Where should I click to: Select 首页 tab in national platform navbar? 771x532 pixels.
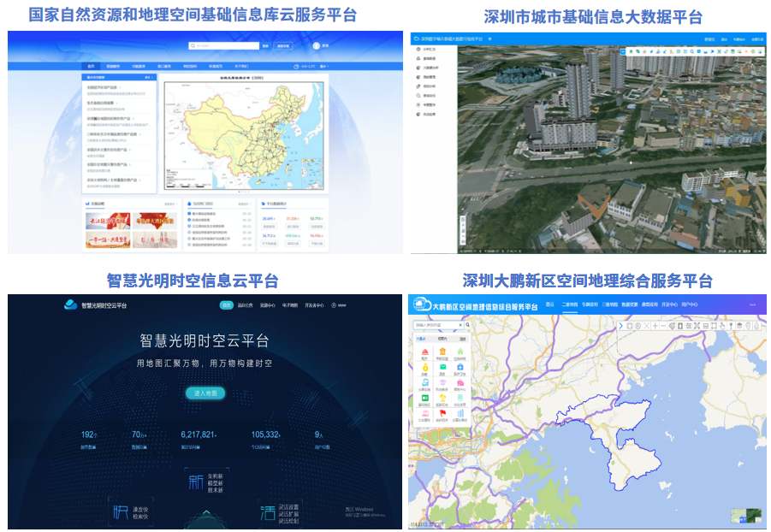coord(91,67)
